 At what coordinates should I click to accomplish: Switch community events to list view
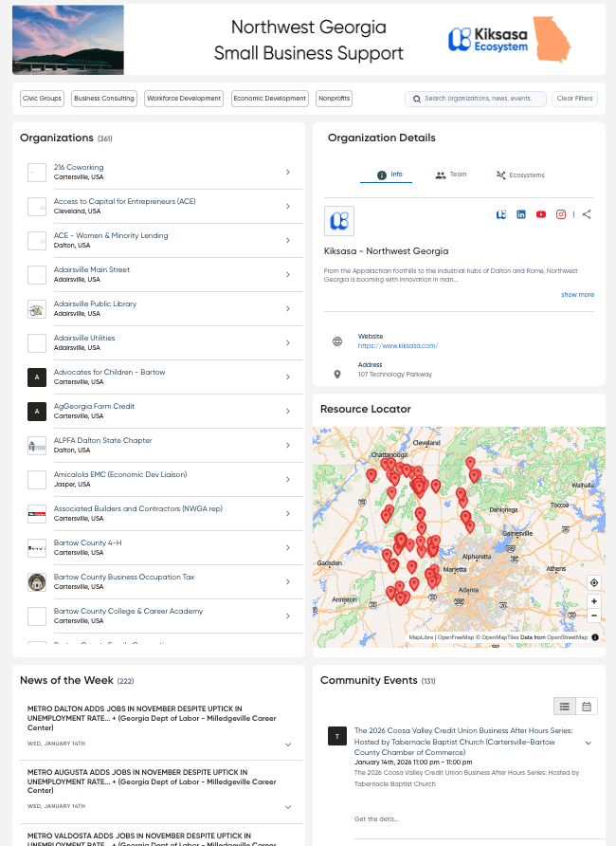[564, 707]
